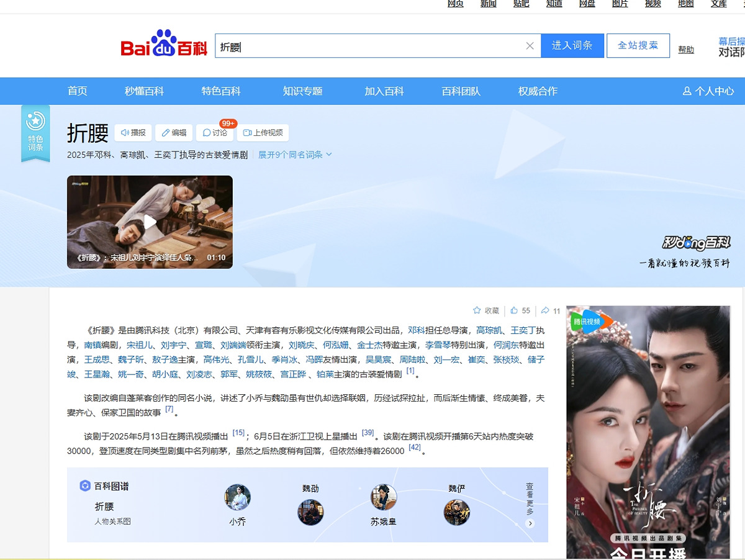Click the 文库 top link
Screen dimensions: 745x560
pyautogui.click(x=719, y=4)
